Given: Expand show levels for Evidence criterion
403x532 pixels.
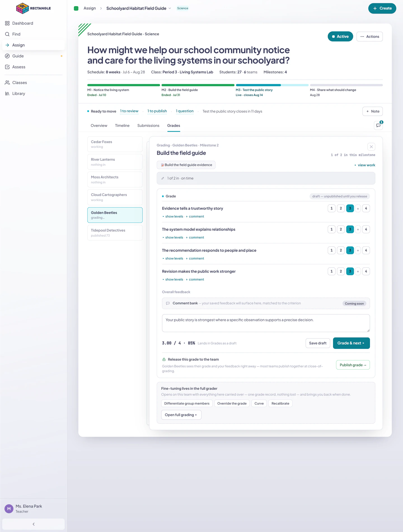Looking at the screenshot, I should [x=173, y=216].
